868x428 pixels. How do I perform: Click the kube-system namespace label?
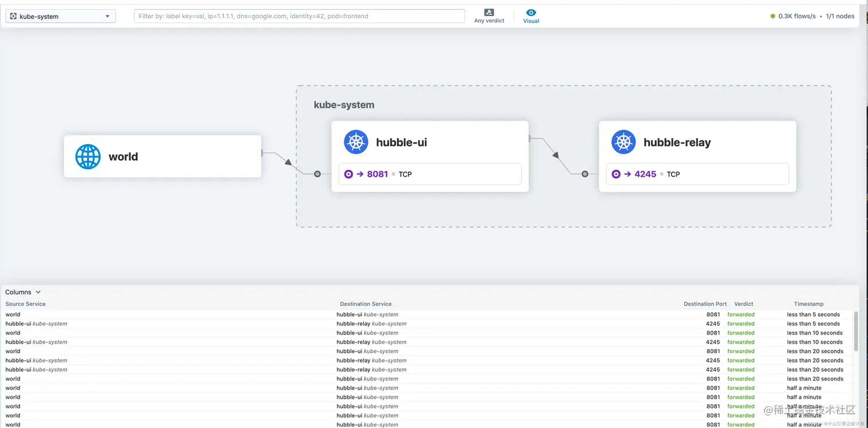tap(344, 105)
